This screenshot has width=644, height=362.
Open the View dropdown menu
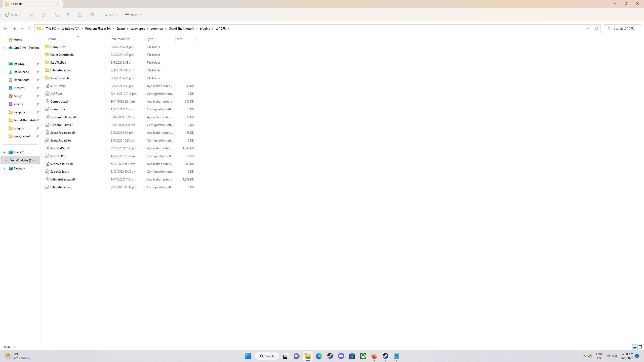tap(133, 15)
